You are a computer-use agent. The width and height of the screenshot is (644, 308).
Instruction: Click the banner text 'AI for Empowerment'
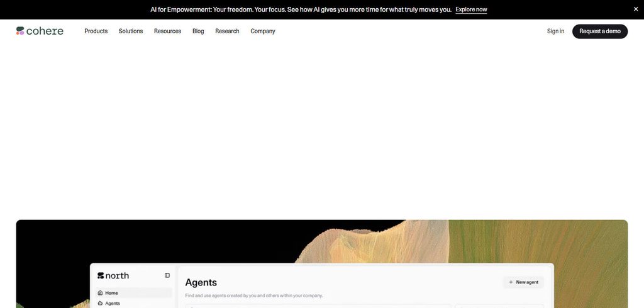coord(301,9)
